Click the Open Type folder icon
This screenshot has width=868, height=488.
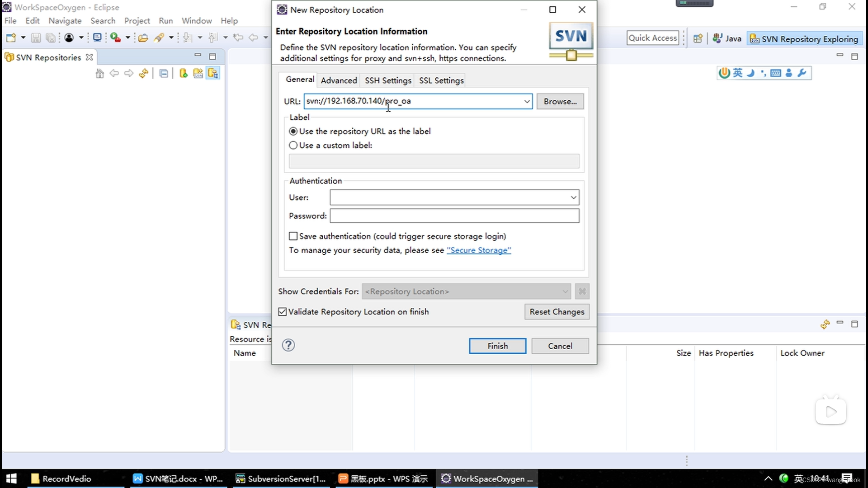pos(143,38)
